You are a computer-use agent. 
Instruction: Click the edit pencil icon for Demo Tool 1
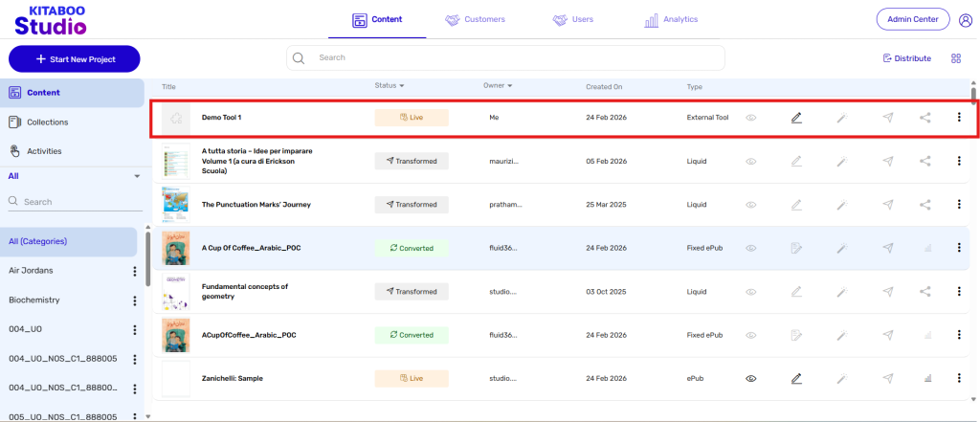tap(796, 118)
